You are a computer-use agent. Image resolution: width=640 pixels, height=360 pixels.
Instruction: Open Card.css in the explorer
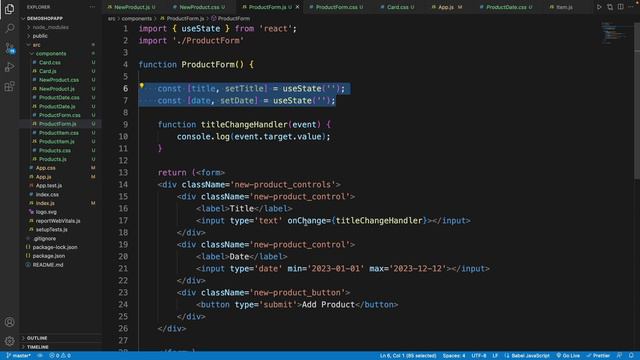coord(50,62)
